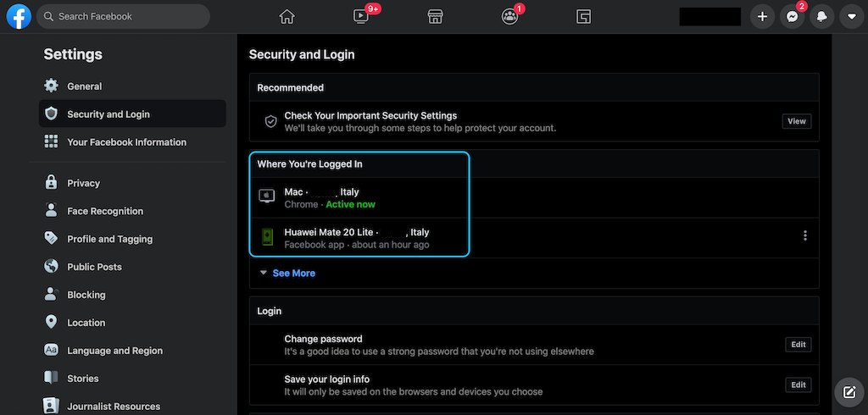Viewport: 868px width, 415px height.
Task: Open Your Facebook Information settings
Action: click(x=132, y=141)
